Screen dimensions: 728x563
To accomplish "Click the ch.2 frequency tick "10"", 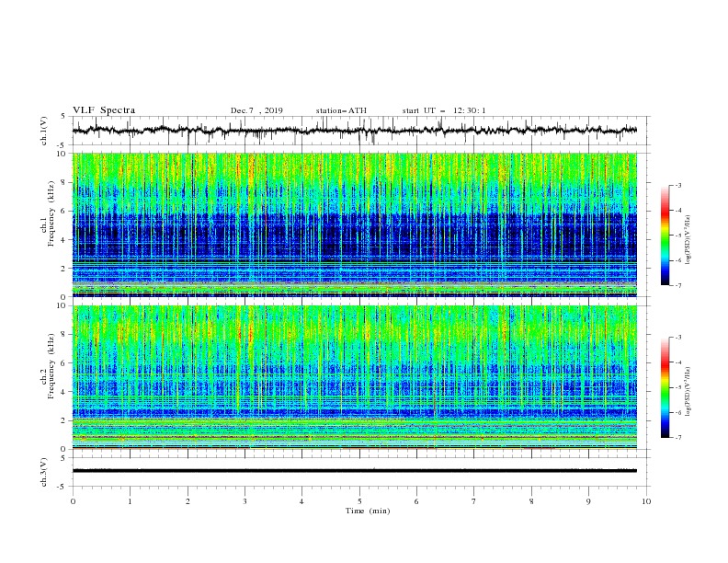I will tap(62, 305).
